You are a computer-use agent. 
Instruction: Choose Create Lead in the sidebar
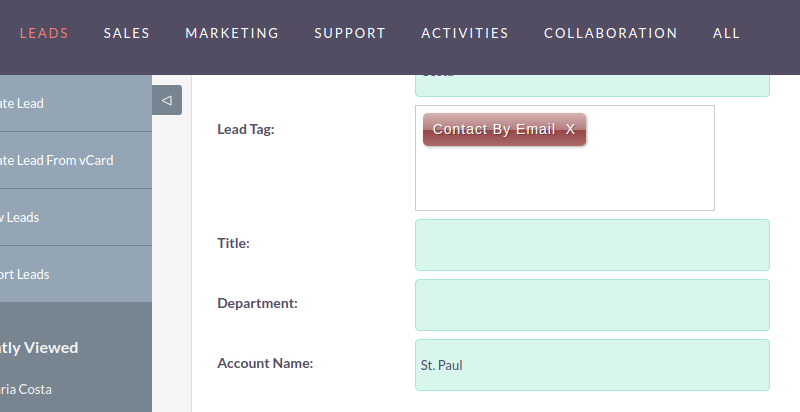pos(76,104)
